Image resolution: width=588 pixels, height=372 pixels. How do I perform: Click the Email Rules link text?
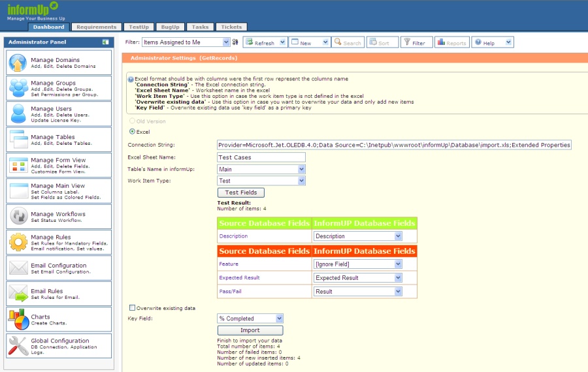tap(47, 291)
